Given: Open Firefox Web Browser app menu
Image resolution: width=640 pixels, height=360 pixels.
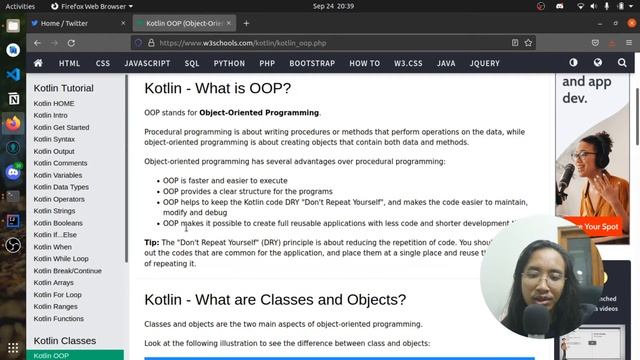Looking at the screenshot, I should [x=92, y=6].
